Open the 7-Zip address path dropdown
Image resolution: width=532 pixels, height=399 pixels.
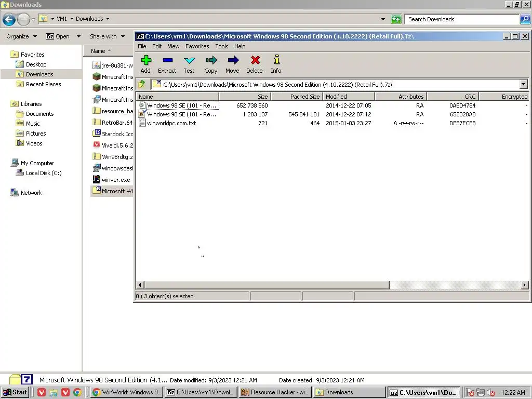click(x=523, y=84)
